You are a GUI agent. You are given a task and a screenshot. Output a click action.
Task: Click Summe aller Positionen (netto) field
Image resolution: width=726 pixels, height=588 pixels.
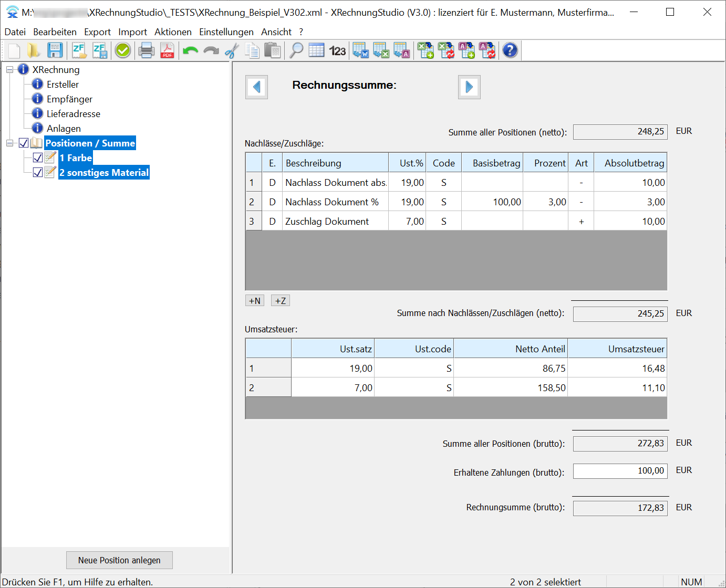point(620,132)
